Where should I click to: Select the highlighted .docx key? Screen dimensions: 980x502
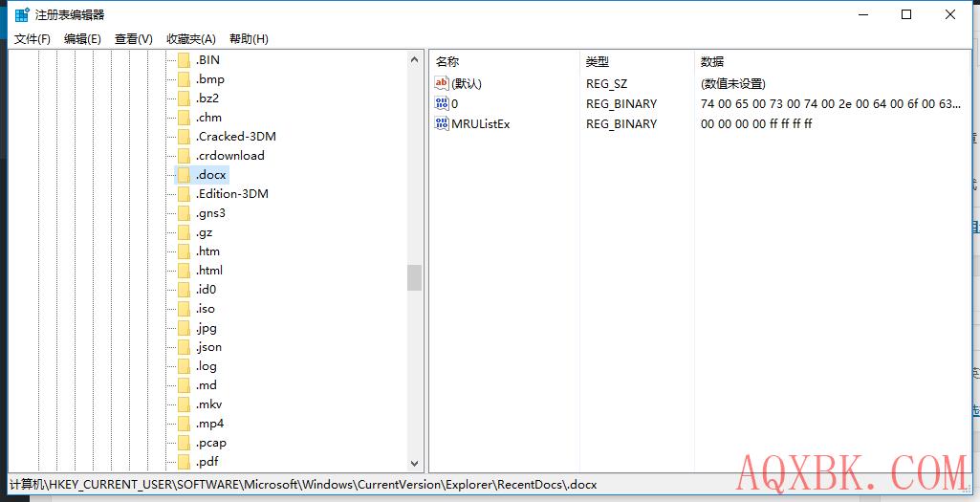[210, 175]
